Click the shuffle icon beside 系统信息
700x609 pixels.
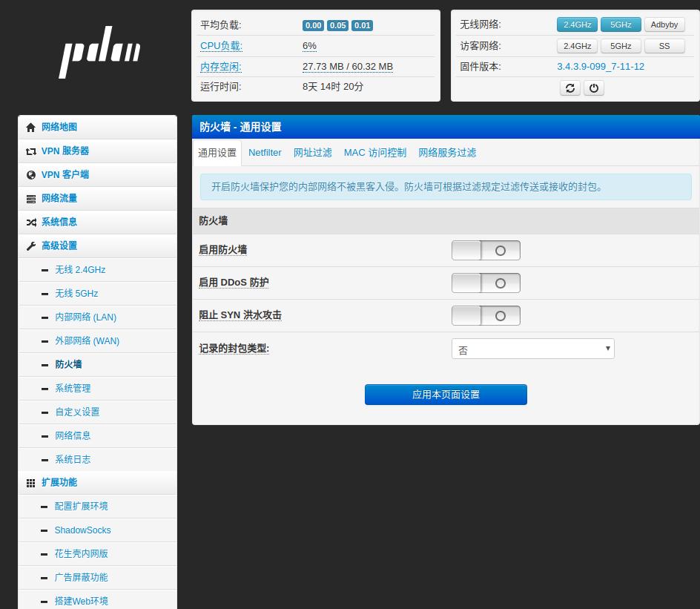click(x=31, y=223)
